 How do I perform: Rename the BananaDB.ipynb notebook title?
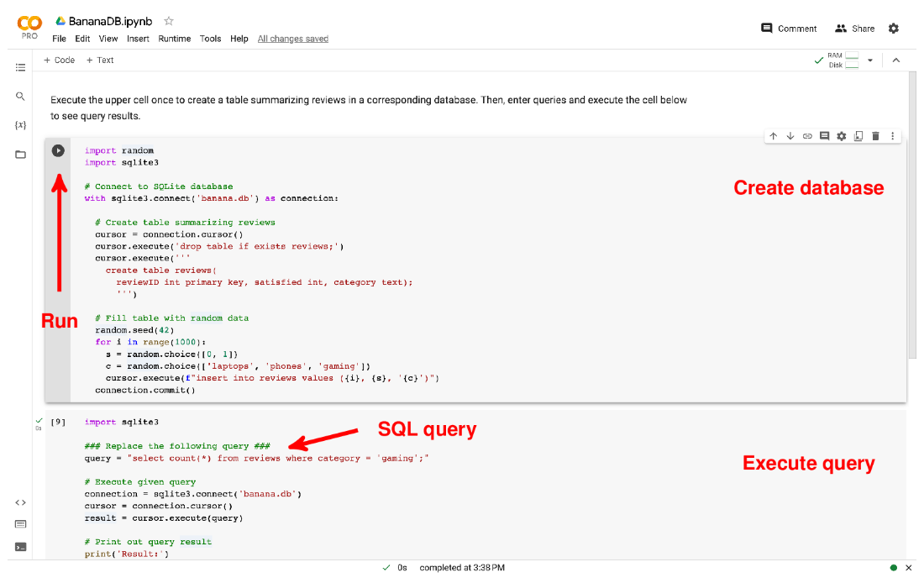pos(110,21)
